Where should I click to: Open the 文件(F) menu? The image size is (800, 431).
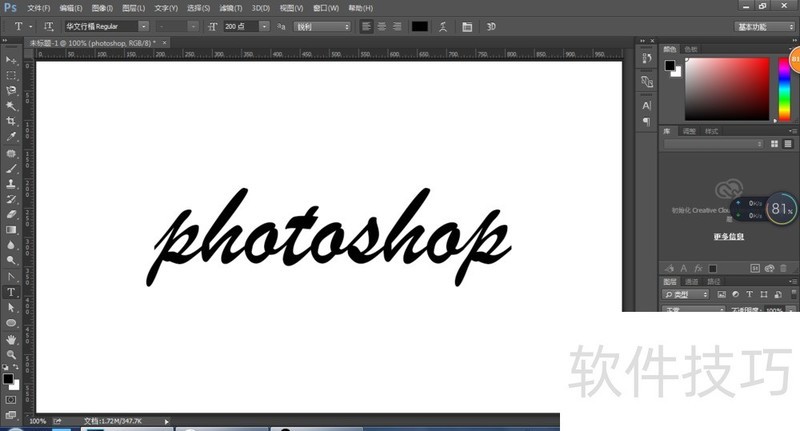pos(38,8)
